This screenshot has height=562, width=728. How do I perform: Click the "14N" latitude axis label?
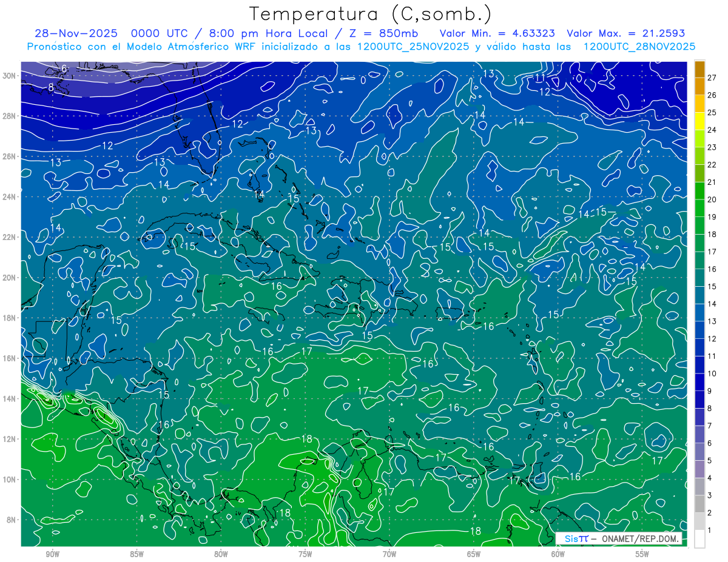(10, 398)
